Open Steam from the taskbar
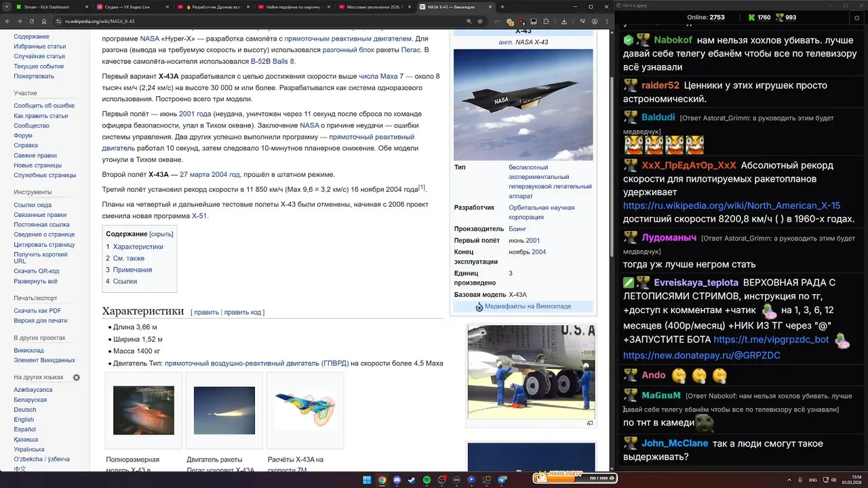The height and width of the screenshot is (488, 868). [x=412, y=480]
